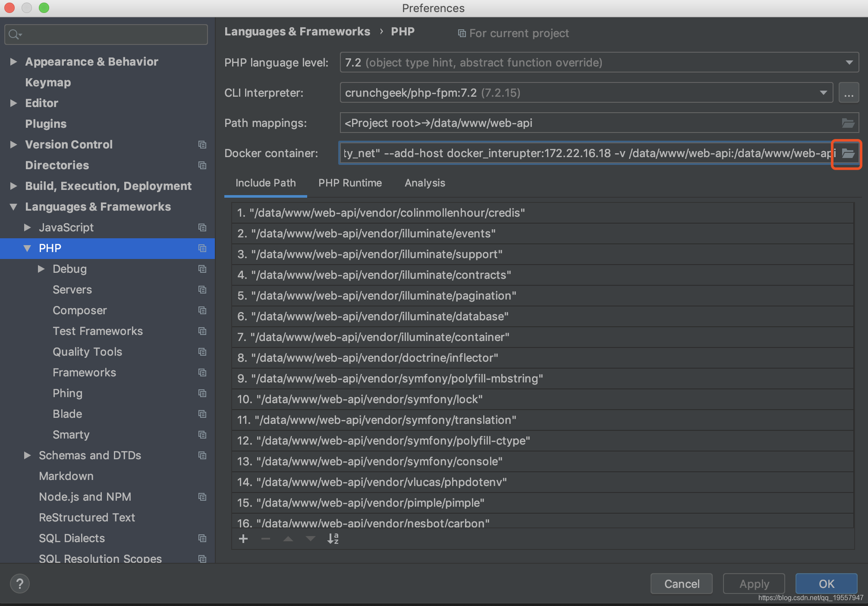Click the minus icon to remove include path
The image size is (868, 606).
[x=266, y=539]
